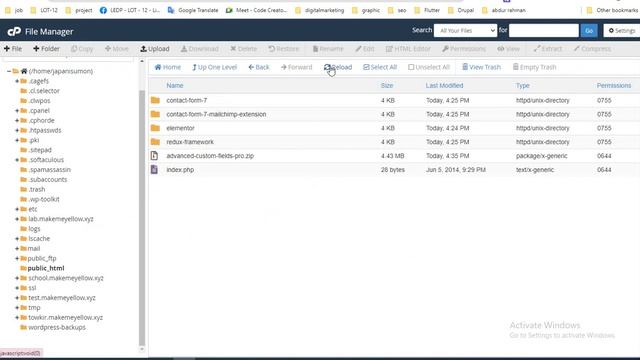This screenshot has height=360, width=640.
Task: Expand the .htpasswds folder tree node
Action: click(x=17, y=130)
